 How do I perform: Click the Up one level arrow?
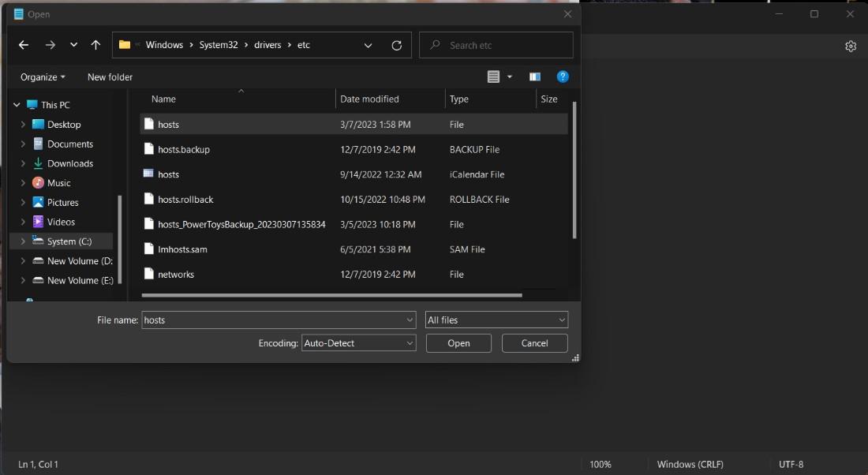pyautogui.click(x=95, y=45)
